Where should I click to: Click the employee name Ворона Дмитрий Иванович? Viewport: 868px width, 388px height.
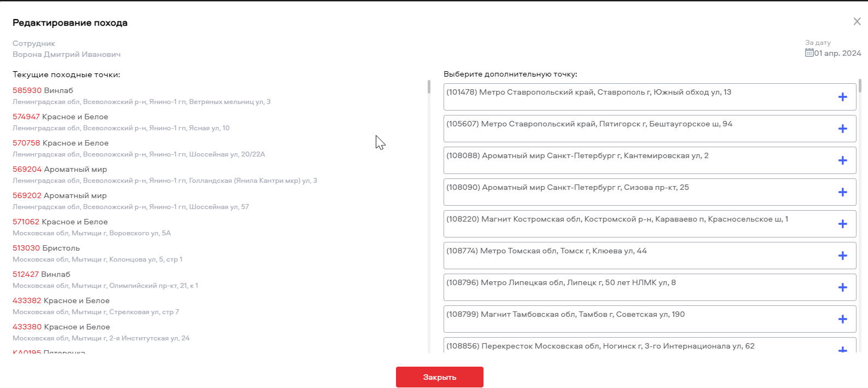(x=66, y=54)
